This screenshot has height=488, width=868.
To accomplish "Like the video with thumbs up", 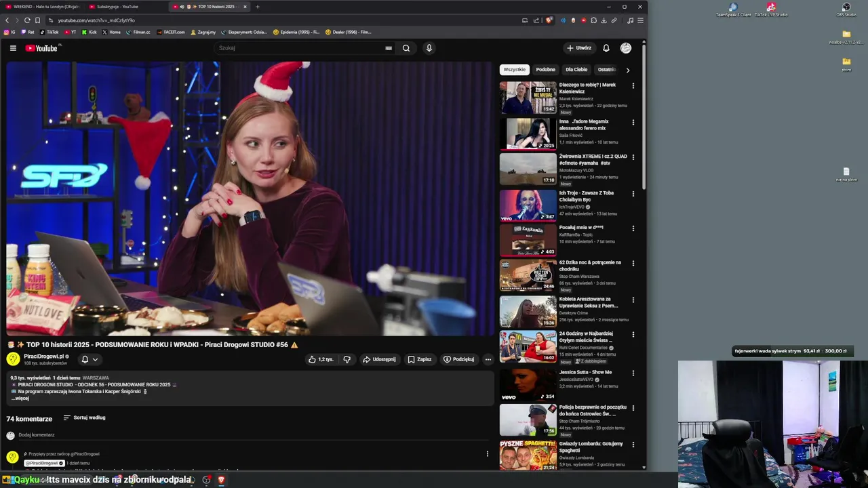I will tap(321, 359).
